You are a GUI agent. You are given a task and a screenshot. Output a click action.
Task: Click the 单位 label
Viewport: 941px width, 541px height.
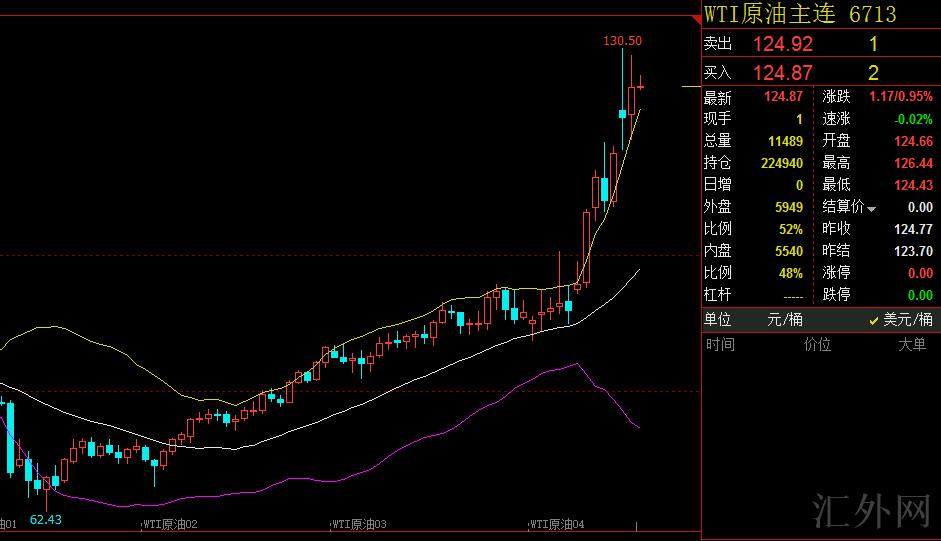click(718, 319)
